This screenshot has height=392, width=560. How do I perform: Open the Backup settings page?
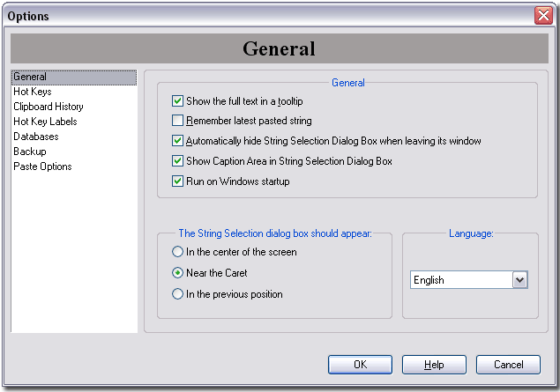point(74,152)
